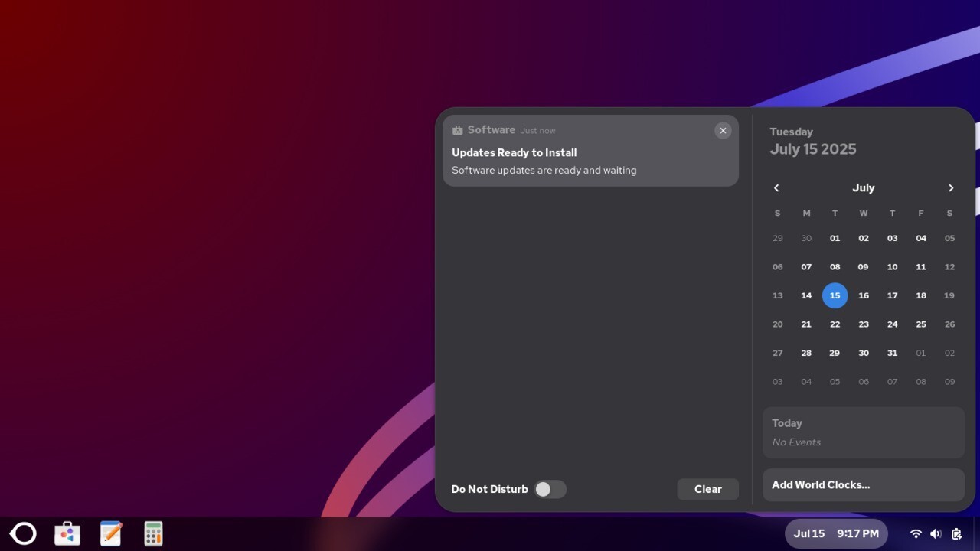This screenshot has height=551, width=980.
Task: Select highlighted date 15 in calendar
Action: [x=835, y=295]
